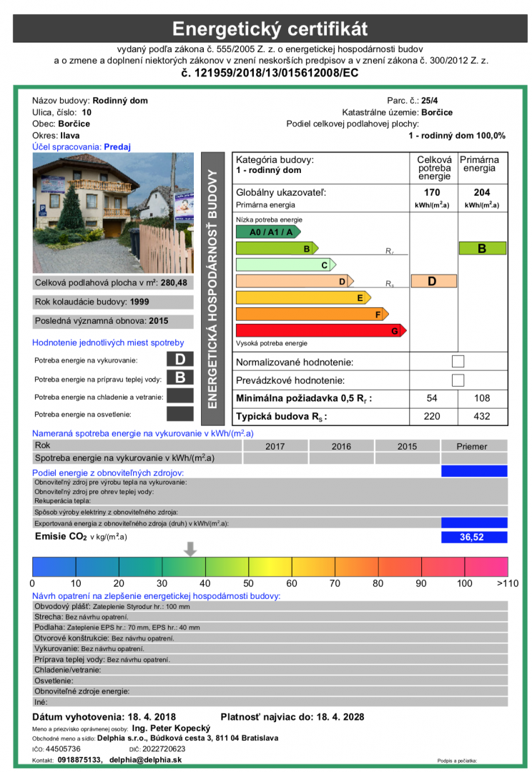Click the total energy value 170
Screen dimensions: 532x772
(x=432, y=192)
